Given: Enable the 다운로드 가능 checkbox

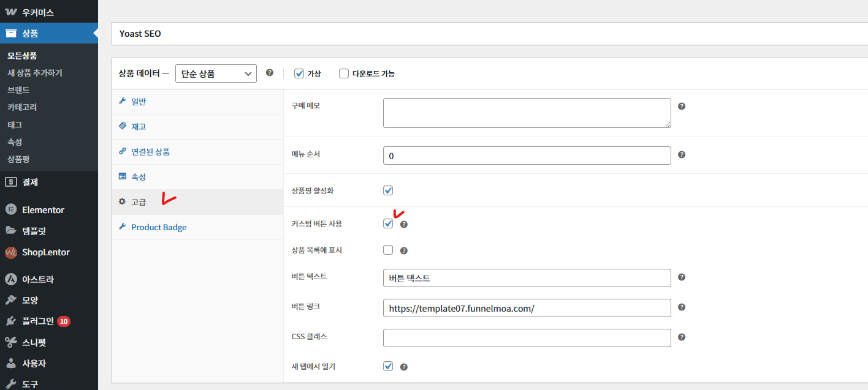Looking at the screenshot, I should coord(344,73).
